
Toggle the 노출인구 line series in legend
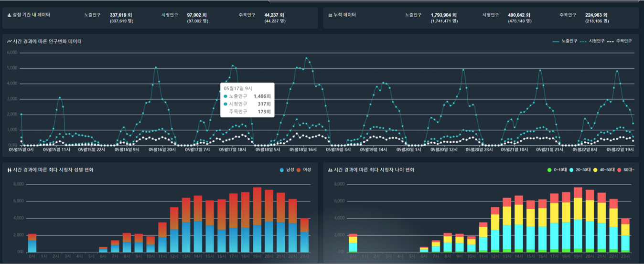(564, 41)
